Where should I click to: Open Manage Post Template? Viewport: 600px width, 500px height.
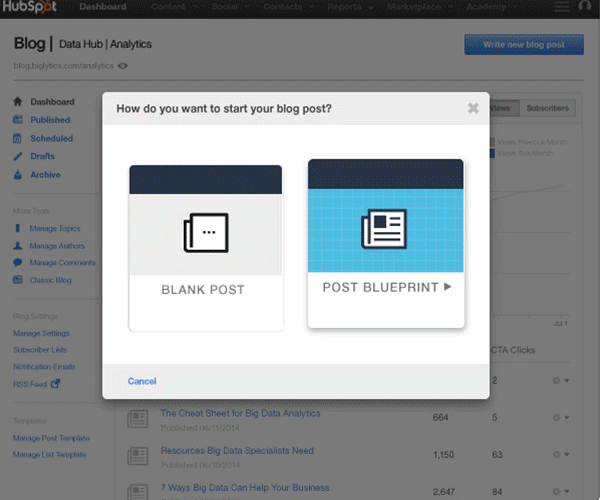51,438
